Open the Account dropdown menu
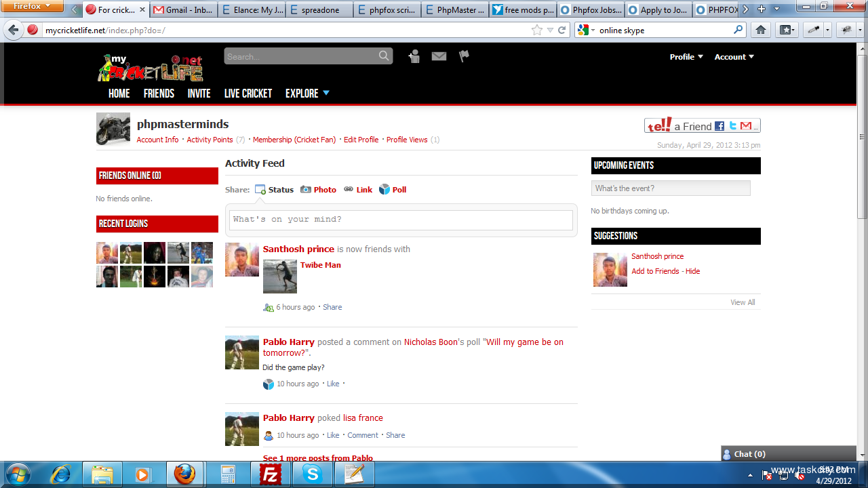868x488 pixels. point(734,57)
